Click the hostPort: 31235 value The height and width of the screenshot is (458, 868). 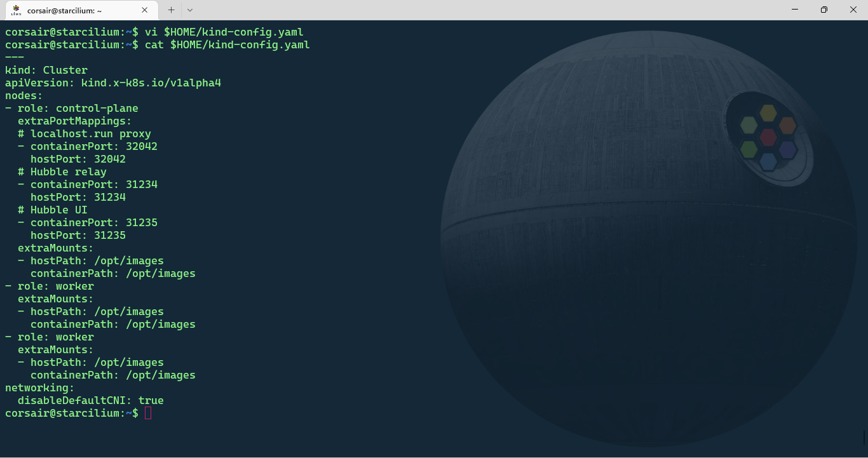(x=78, y=235)
